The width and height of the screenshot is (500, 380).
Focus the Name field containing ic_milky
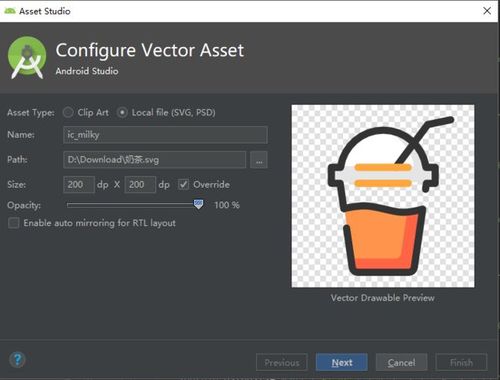click(165, 135)
